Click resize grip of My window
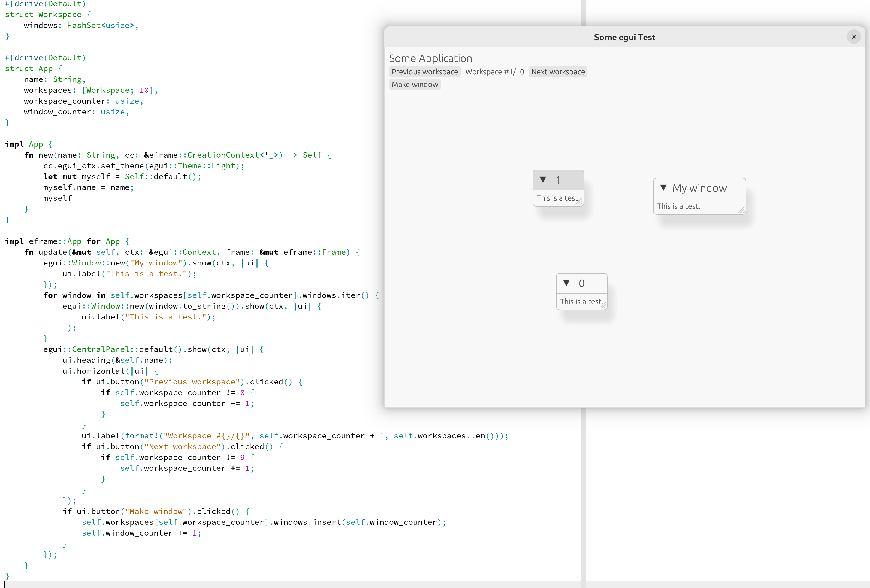 742,210
